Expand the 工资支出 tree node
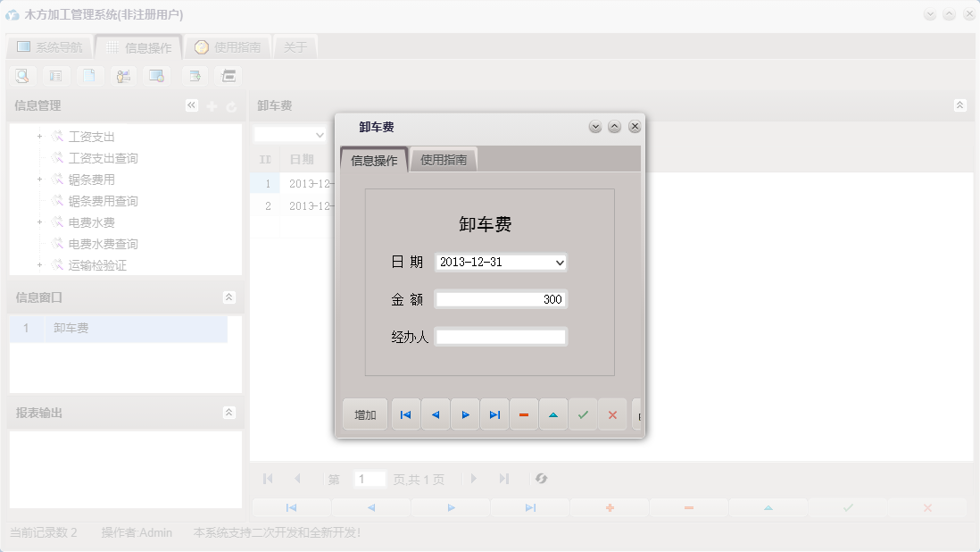980x552 pixels. (39, 136)
